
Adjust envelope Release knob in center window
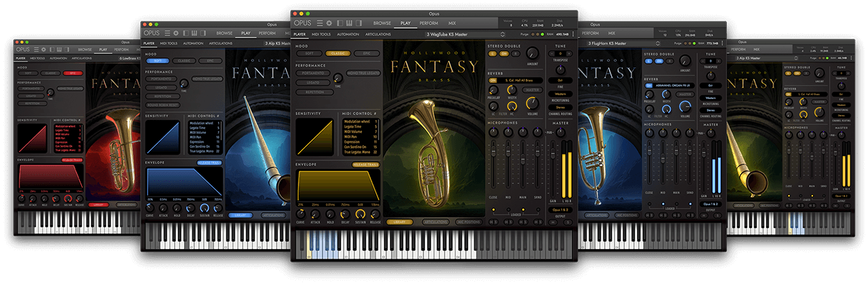[x=375, y=214]
